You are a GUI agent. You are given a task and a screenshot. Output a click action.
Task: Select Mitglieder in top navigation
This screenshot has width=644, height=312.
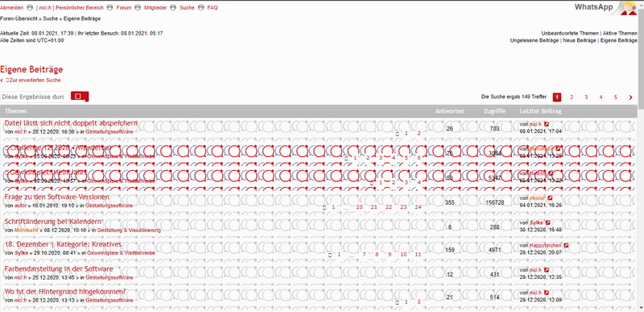(x=155, y=8)
